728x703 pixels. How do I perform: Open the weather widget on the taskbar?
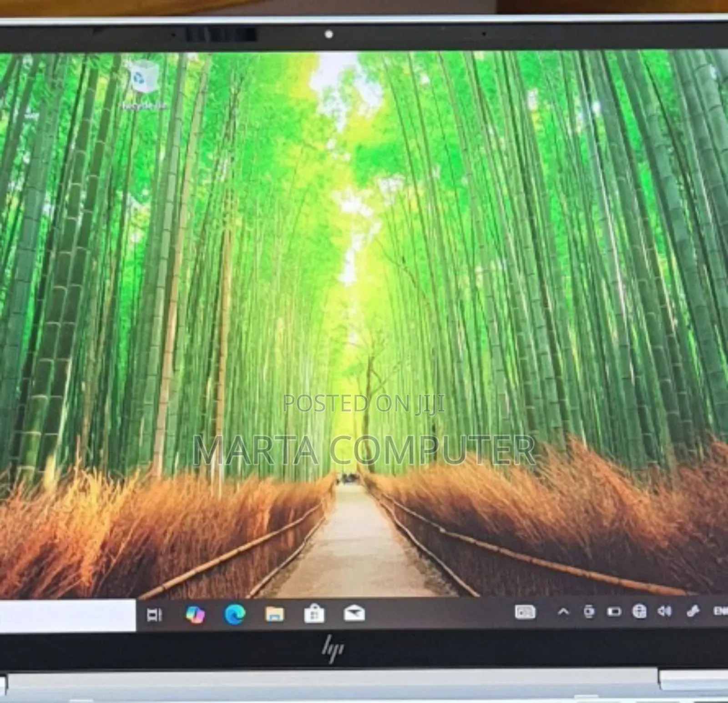(526, 612)
